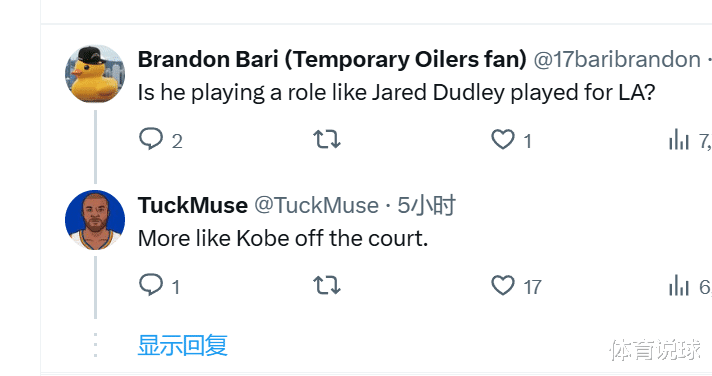The image size is (712, 376).
Task: Open the tweet text 'More like Kobe off the court.'
Action: (x=283, y=238)
